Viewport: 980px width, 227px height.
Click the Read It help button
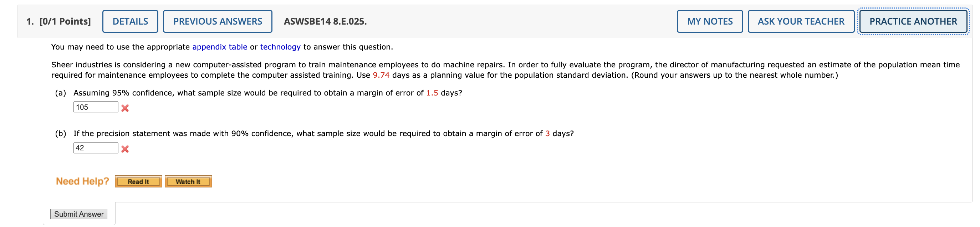coord(138,181)
